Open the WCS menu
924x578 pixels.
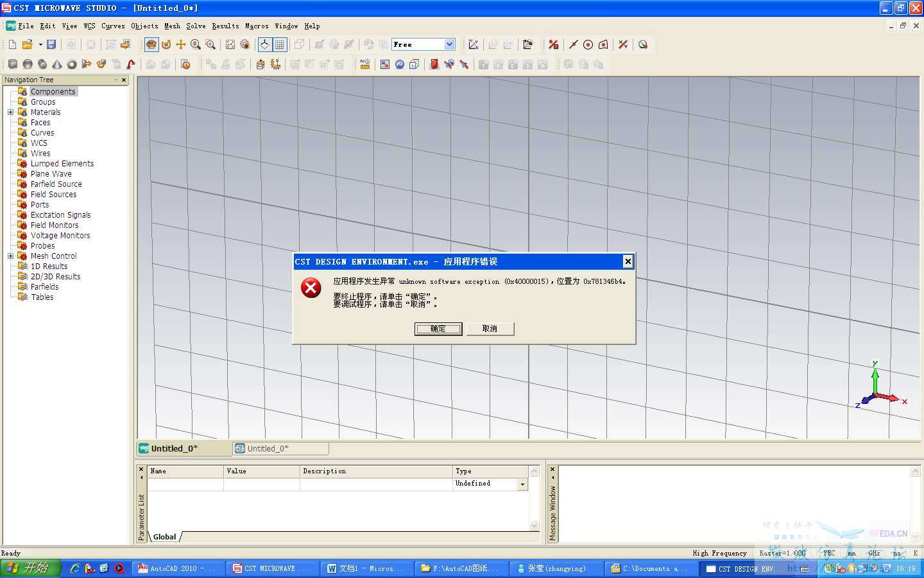[x=89, y=26]
